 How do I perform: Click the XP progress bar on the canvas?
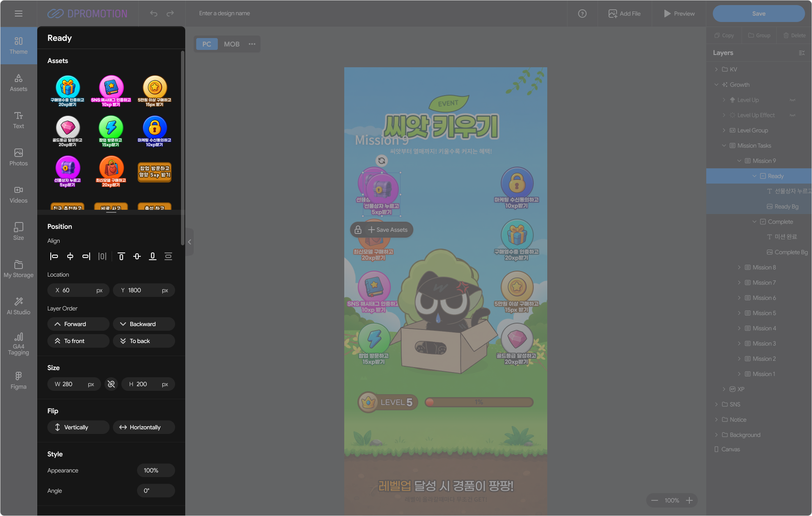pos(479,402)
